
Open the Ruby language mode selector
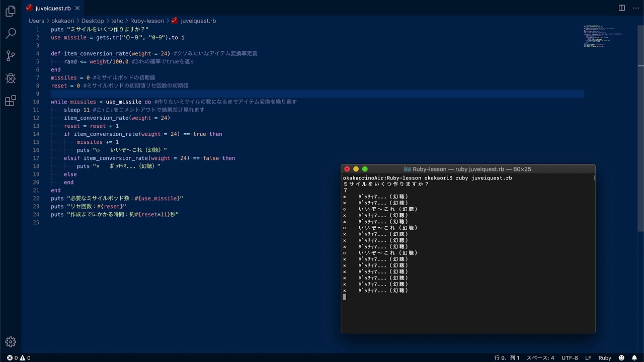[605, 358]
